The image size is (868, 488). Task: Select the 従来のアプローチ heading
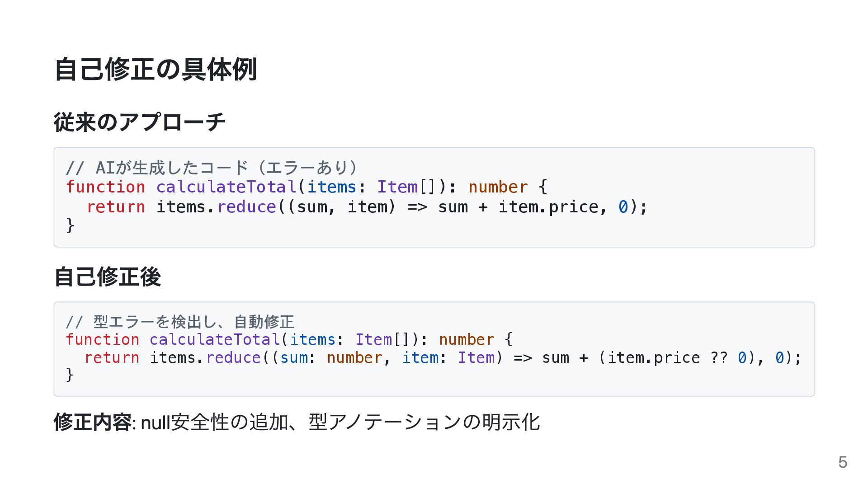(139, 122)
